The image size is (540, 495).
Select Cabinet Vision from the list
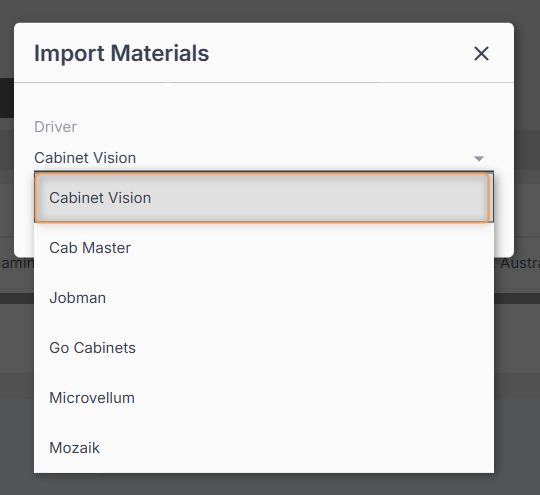pyautogui.click(x=264, y=198)
